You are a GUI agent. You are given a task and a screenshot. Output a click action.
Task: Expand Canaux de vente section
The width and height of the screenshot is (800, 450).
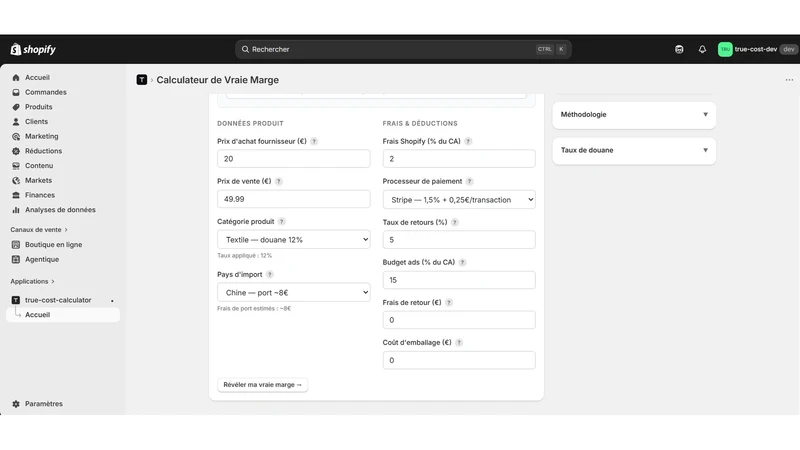click(39, 230)
